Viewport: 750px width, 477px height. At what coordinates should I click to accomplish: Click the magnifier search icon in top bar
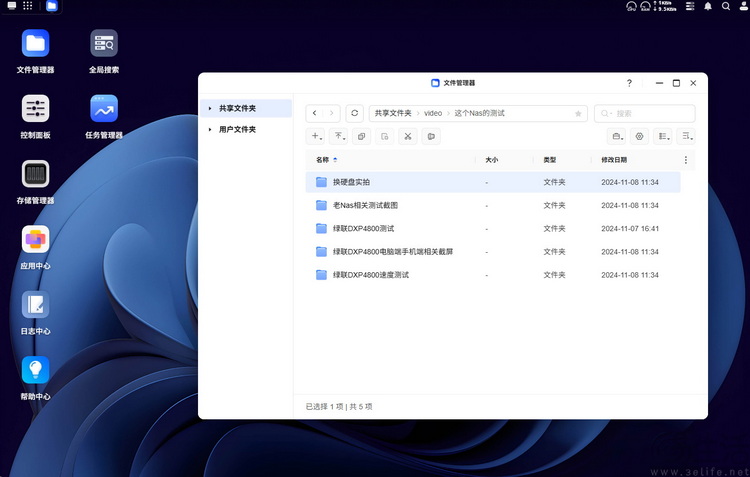point(726,6)
